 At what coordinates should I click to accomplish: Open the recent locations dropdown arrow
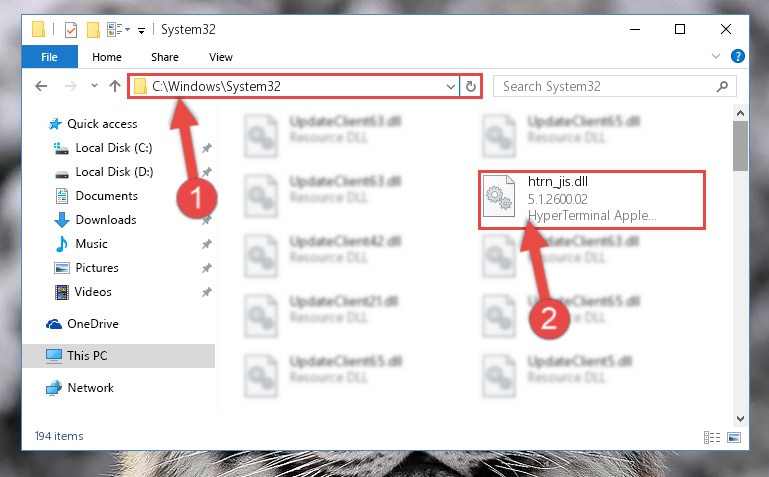94,86
